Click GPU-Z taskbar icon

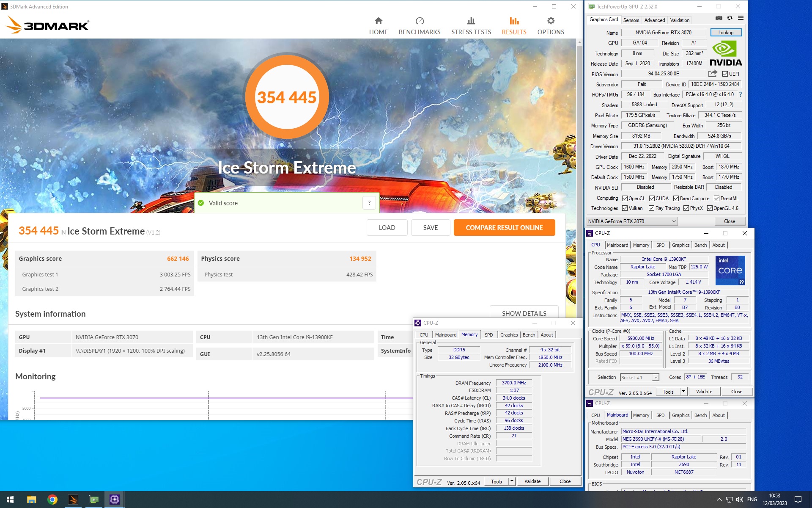pyautogui.click(x=93, y=500)
